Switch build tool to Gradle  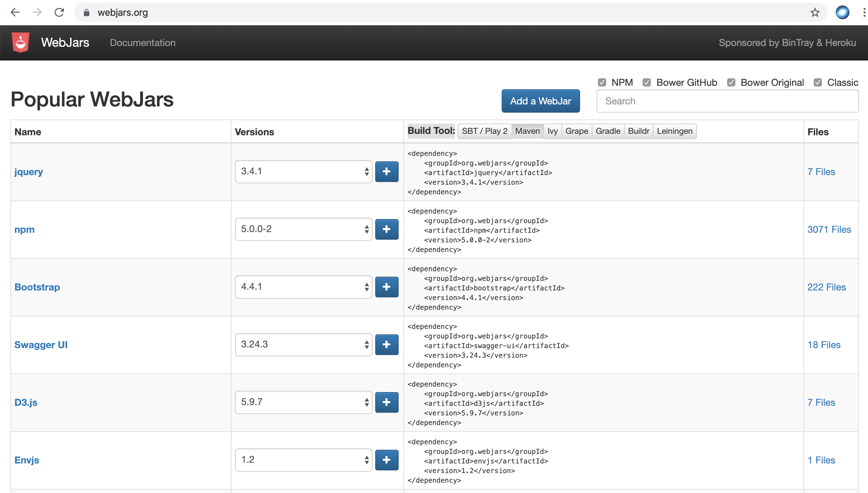click(608, 131)
